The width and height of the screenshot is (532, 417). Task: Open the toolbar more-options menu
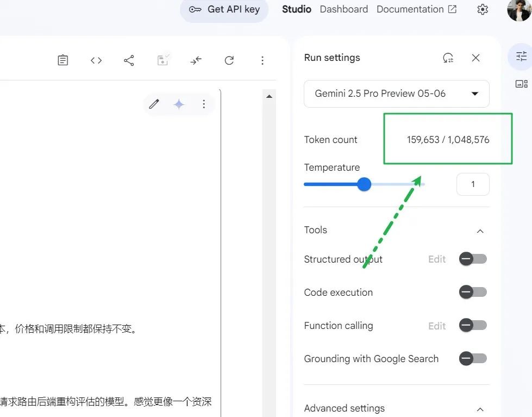(262, 60)
